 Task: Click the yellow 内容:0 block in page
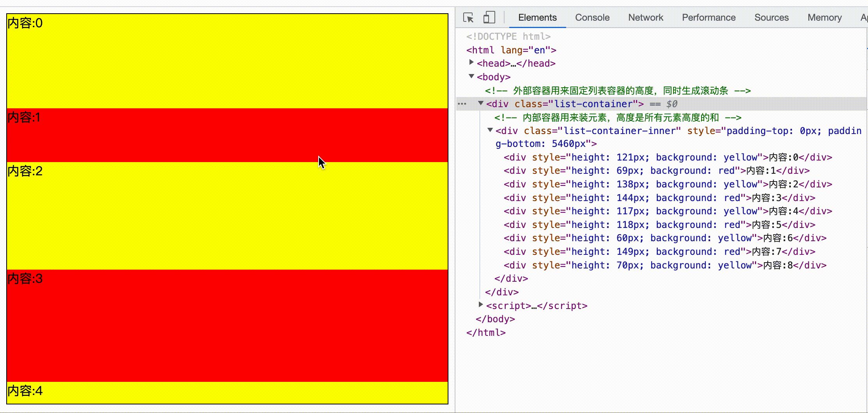[227, 61]
